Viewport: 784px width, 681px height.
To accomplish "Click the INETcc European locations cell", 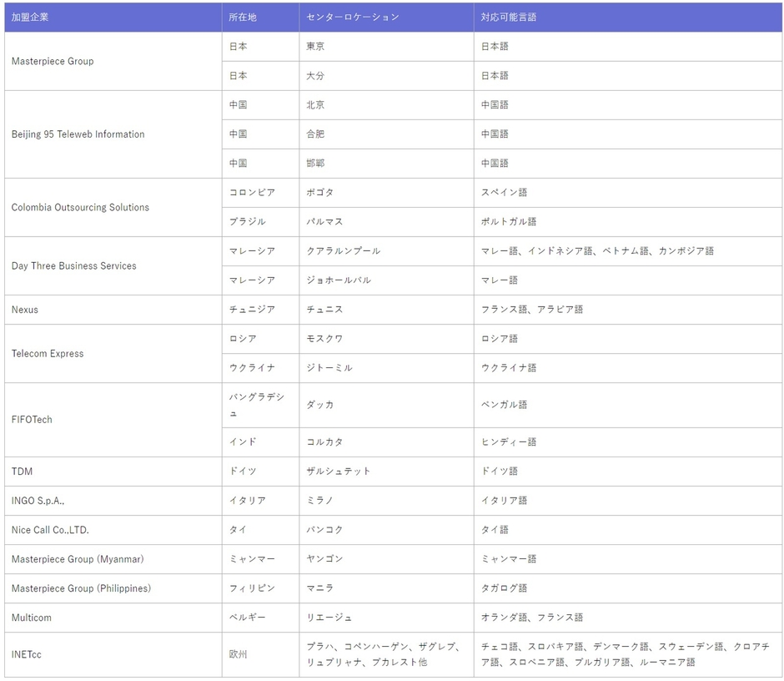I will point(375,654).
